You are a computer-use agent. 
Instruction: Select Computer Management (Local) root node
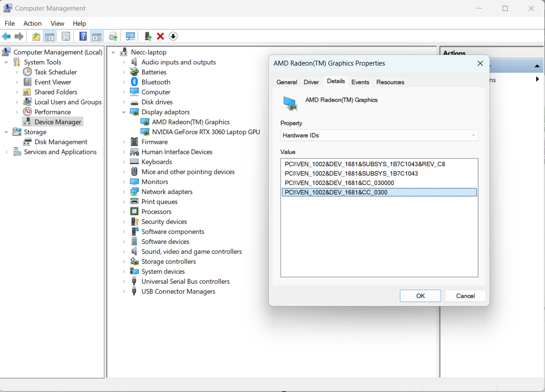pyautogui.click(x=58, y=52)
